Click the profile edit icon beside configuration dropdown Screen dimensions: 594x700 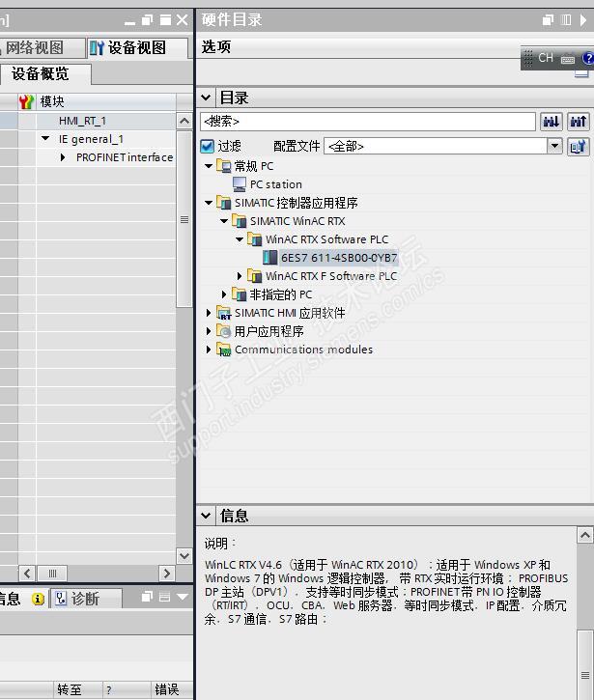point(579,147)
